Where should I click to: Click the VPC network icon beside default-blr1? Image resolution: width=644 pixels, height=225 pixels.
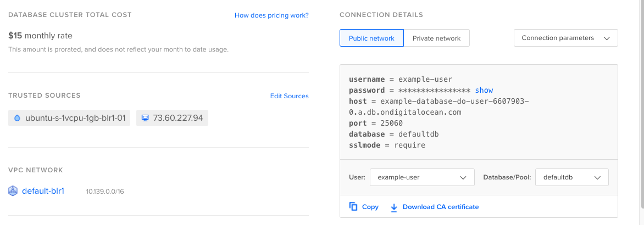(13, 191)
